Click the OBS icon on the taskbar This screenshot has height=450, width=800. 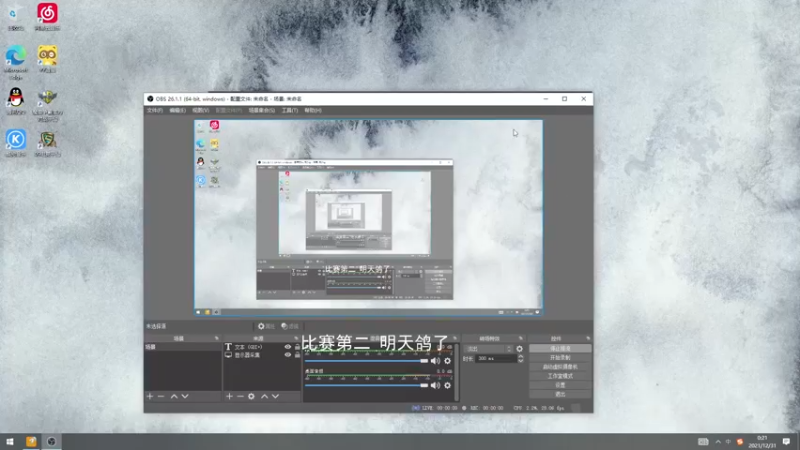point(51,442)
